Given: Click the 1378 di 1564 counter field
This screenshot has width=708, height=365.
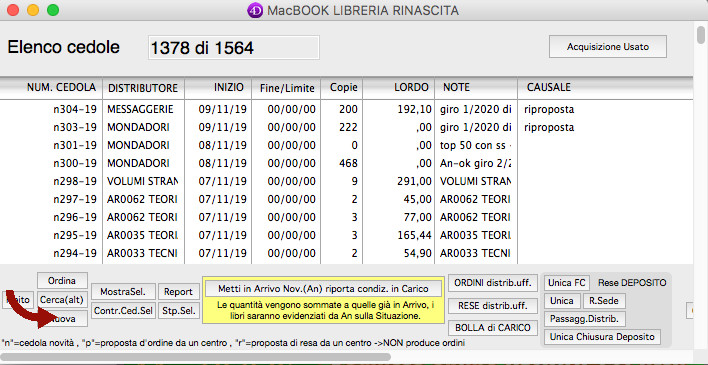Looking at the screenshot, I should [x=234, y=47].
